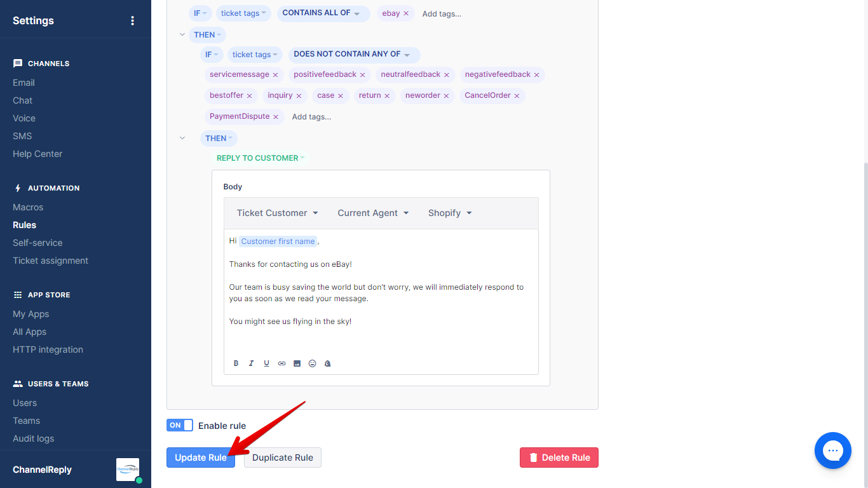
Task: Click the Duplicate Rule button
Action: pyautogui.click(x=283, y=457)
